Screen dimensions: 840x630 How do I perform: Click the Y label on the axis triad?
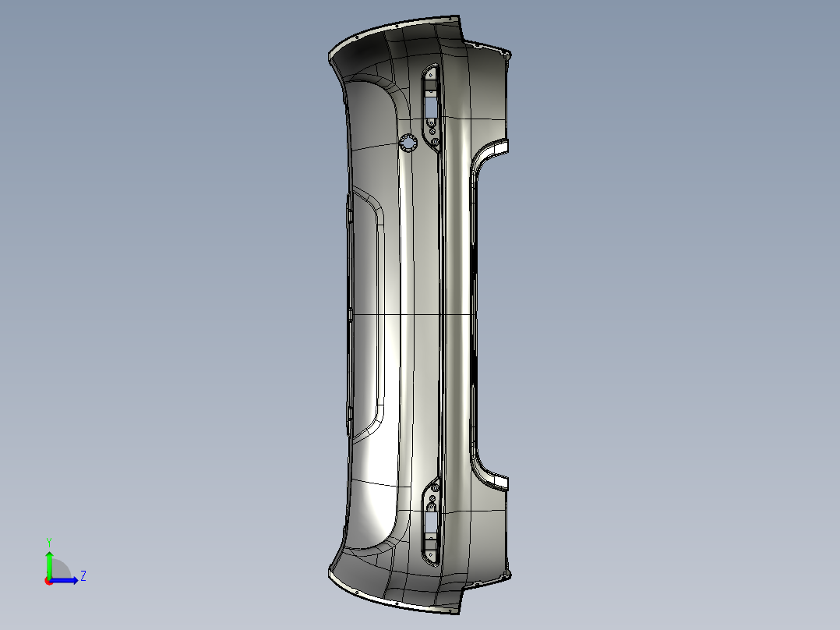click(49, 543)
